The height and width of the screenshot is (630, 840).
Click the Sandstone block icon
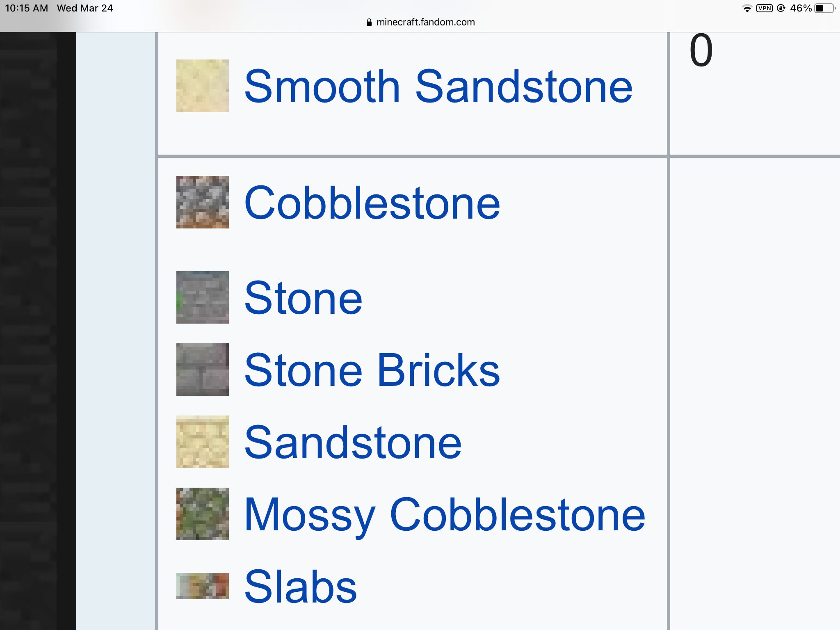[202, 442]
